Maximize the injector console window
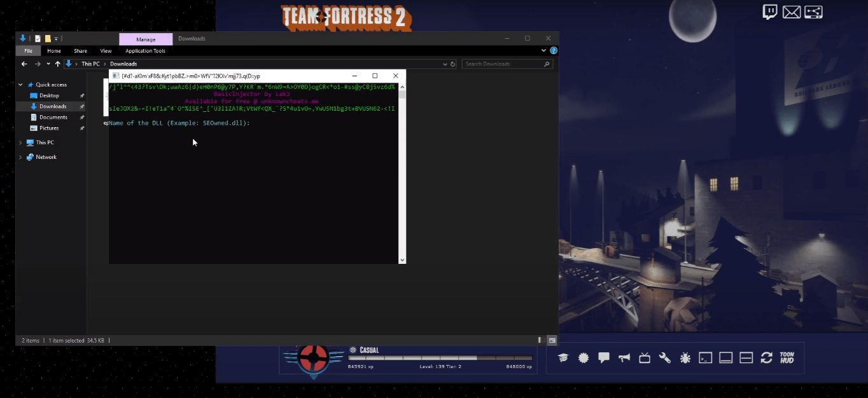 click(375, 76)
